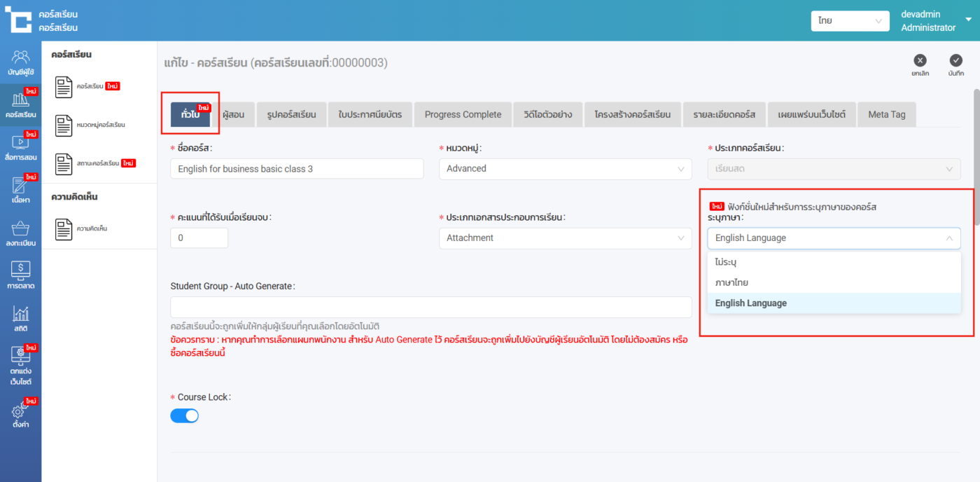Open the site language selector at top

pos(850,21)
